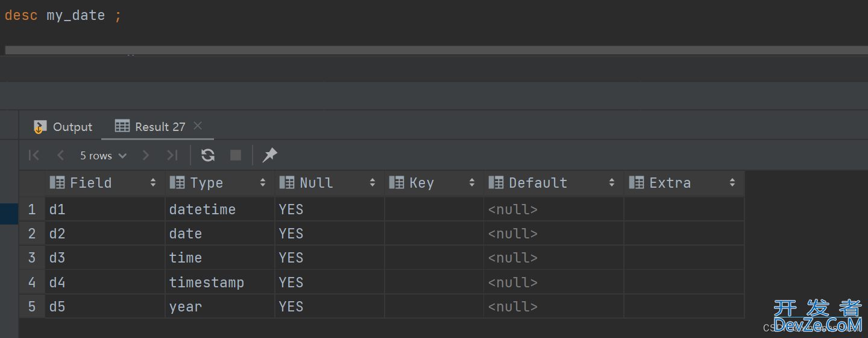Close the Result 27 tab
868x338 pixels.
pyautogui.click(x=198, y=126)
